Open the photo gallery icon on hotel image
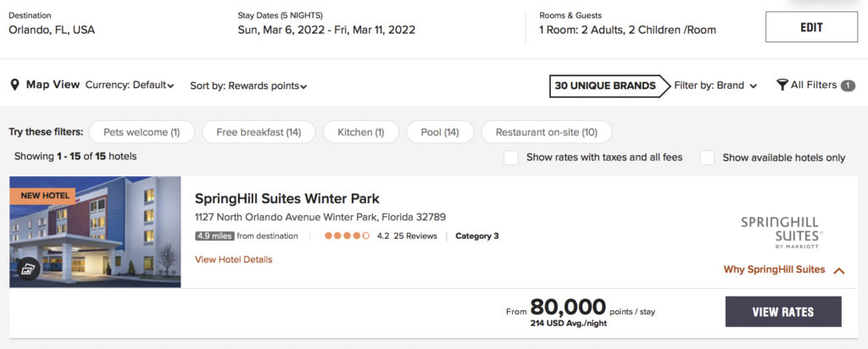Screen dimensions: 868x349 click(x=29, y=269)
